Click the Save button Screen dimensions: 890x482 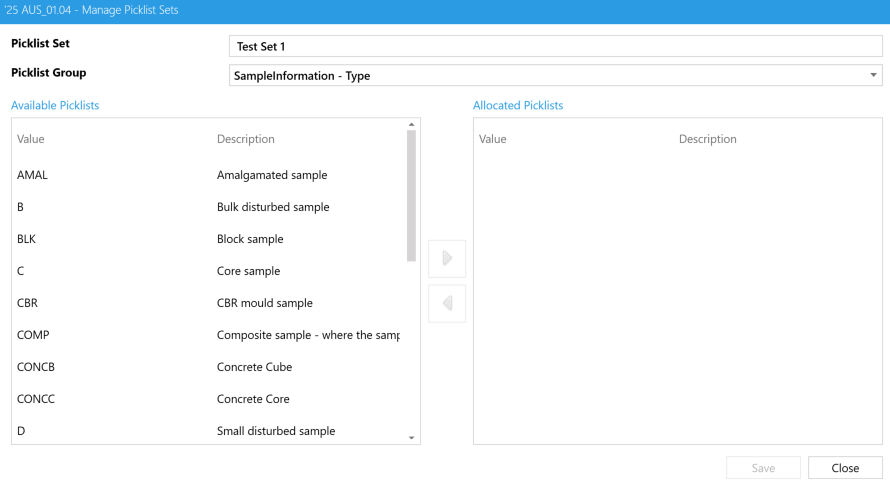(x=763, y=468)
